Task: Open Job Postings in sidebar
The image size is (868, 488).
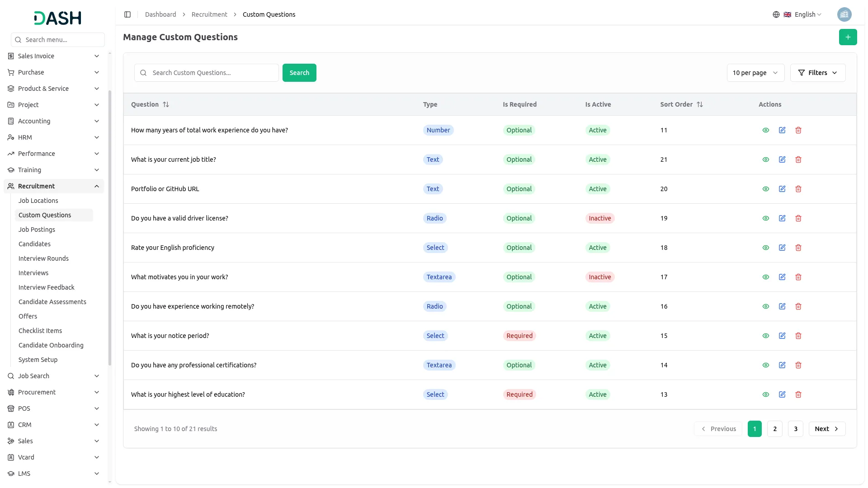Action: pos(37,230)
